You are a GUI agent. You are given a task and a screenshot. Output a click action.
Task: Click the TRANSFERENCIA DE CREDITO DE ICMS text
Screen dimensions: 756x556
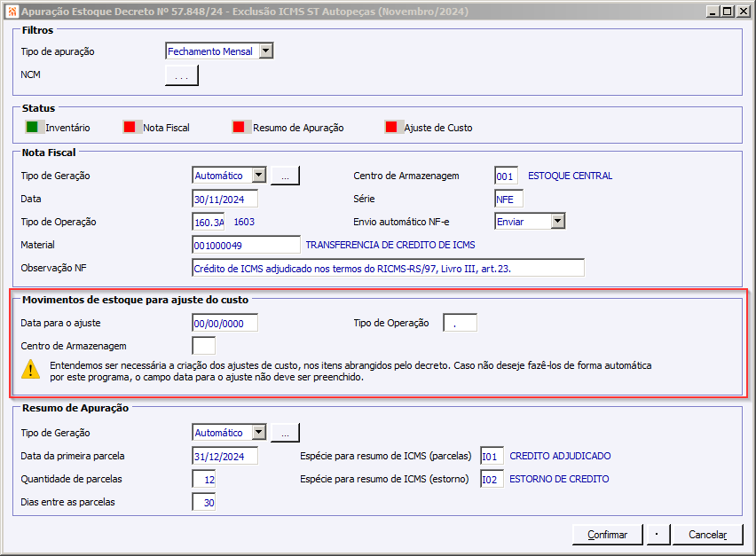390,246
